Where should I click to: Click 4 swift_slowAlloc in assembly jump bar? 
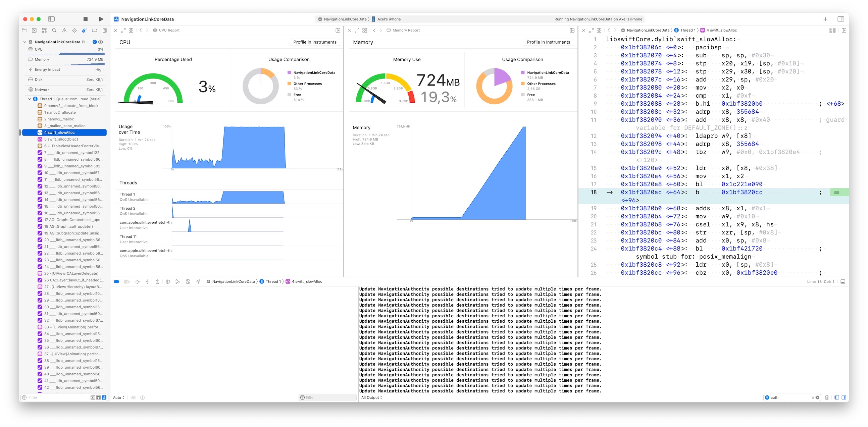[719, 30]
